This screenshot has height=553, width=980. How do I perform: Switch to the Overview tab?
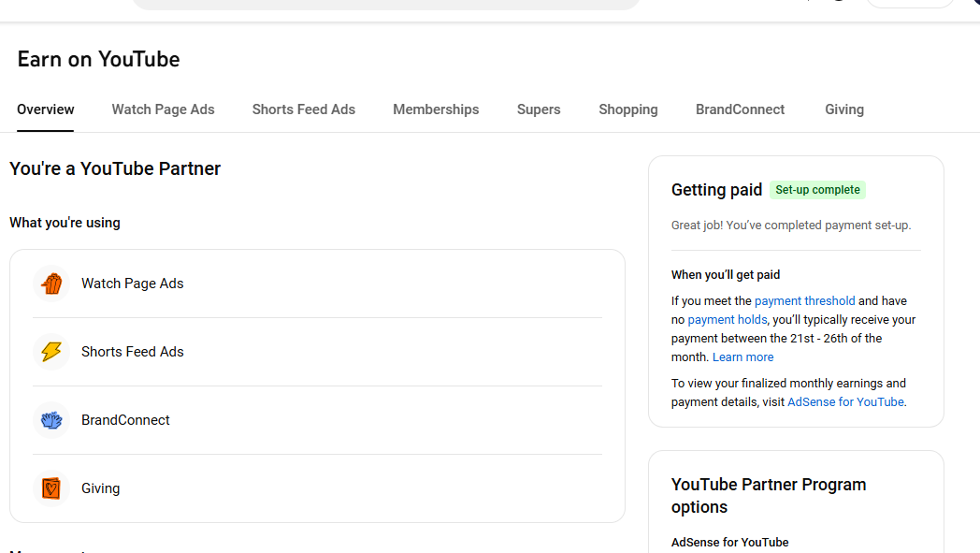[46, 109]
